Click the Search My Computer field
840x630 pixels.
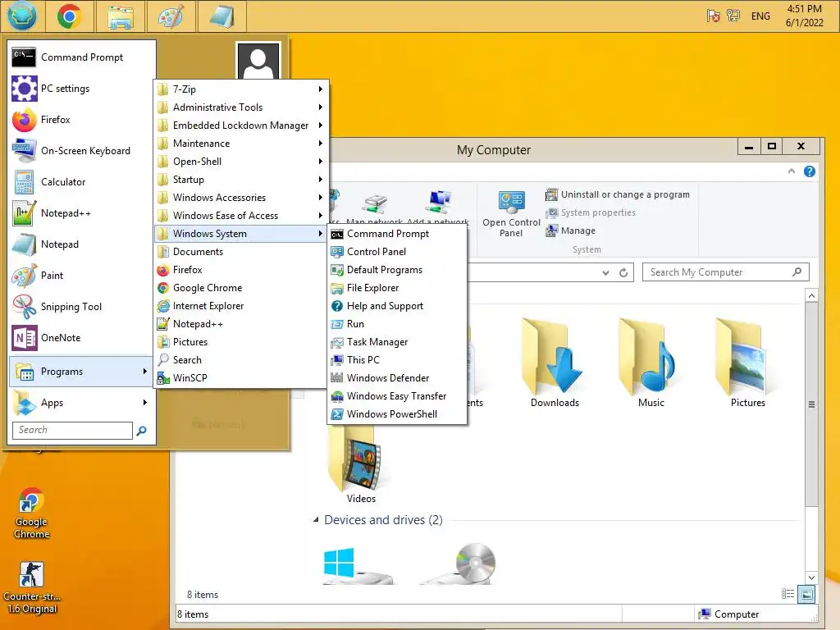click(x=725, y=272)
